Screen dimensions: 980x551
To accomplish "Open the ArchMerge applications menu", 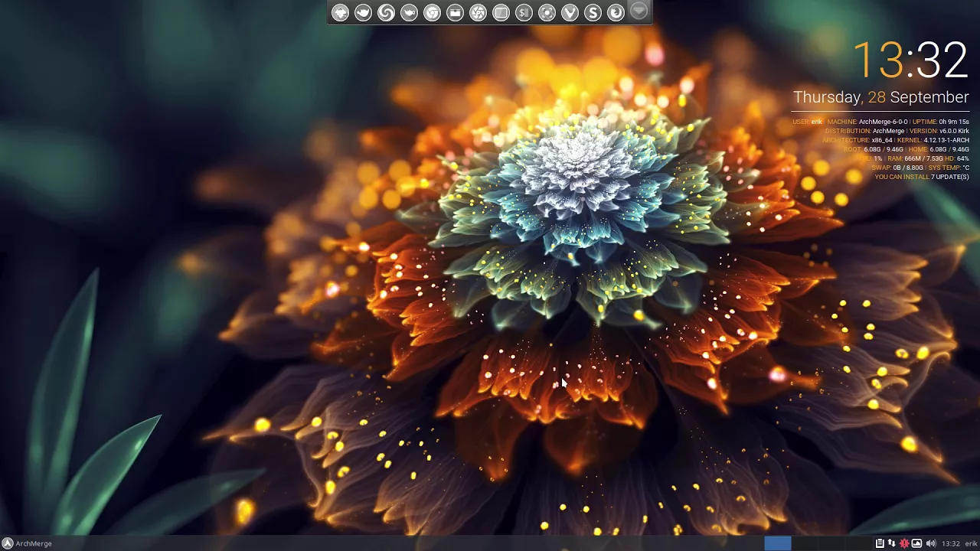I will (27, 543).
